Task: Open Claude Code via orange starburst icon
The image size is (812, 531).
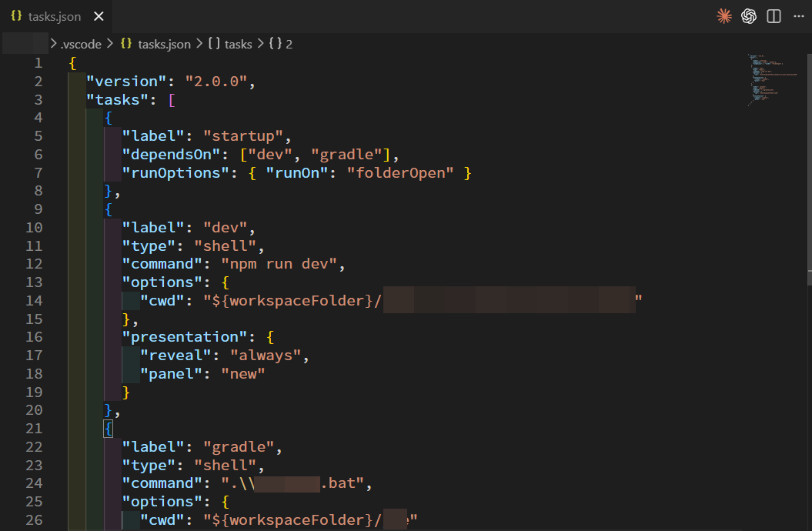Action: 723,16
